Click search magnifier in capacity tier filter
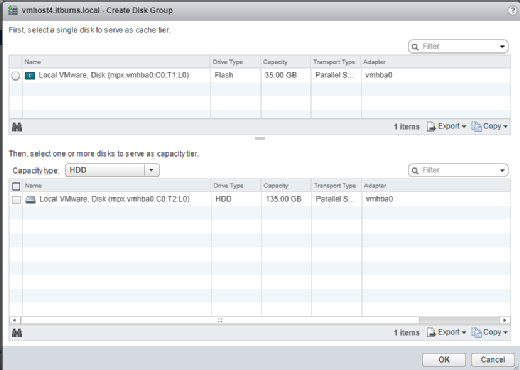Image resolution: width=520 pixels, height=370 pixels. coord(415,170)
